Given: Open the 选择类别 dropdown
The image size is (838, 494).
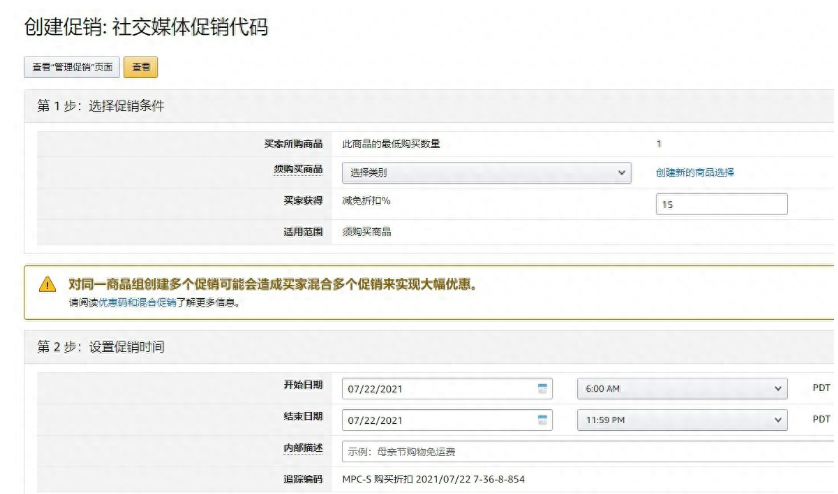Looking at the screenshot, I should (486, 173).
